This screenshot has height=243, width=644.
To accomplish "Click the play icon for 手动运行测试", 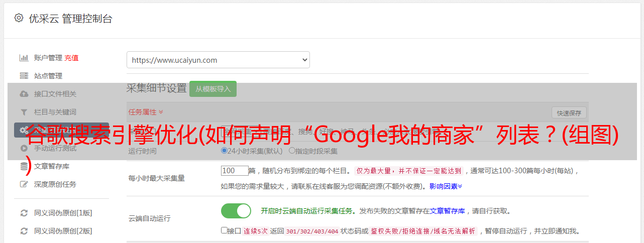I will click(x=24, y=148).
